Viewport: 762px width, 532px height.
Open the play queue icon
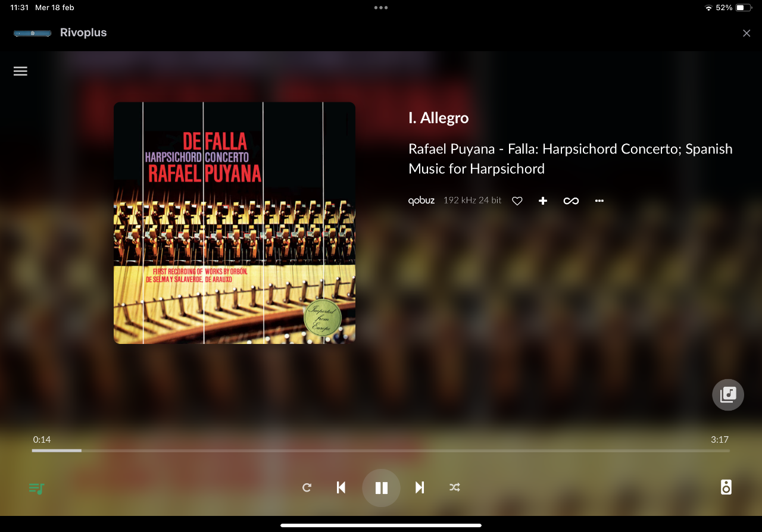point(37,489)
